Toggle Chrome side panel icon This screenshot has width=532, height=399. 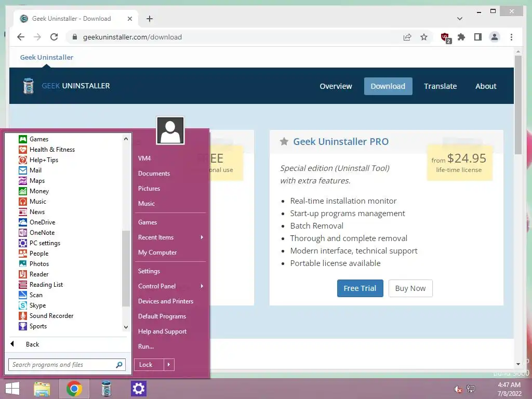[x=478, y=37]
